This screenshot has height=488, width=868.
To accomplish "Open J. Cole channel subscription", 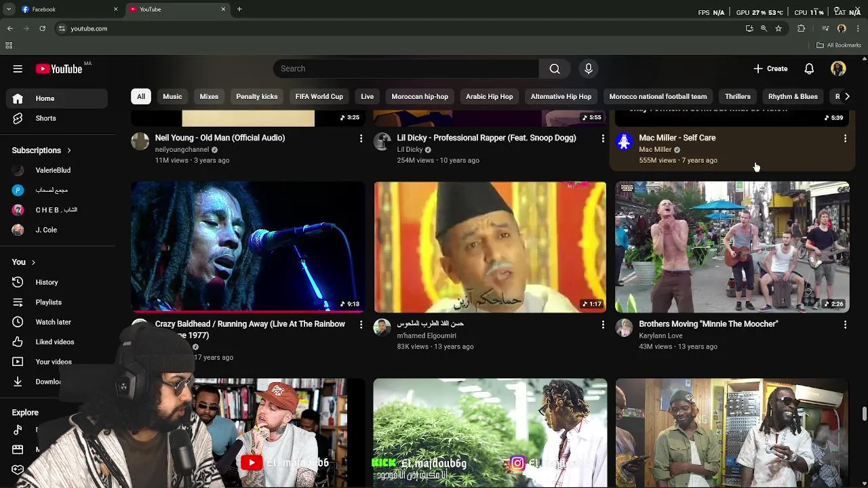I will tap(58, 230).
